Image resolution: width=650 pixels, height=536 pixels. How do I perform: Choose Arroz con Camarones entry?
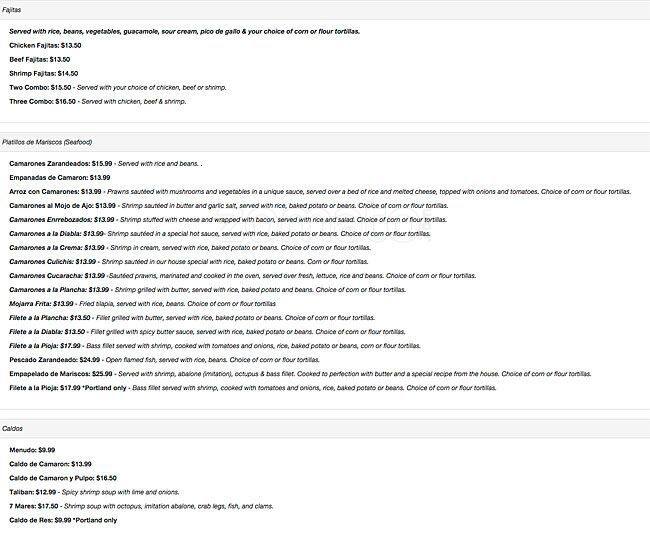pos(56,191)
